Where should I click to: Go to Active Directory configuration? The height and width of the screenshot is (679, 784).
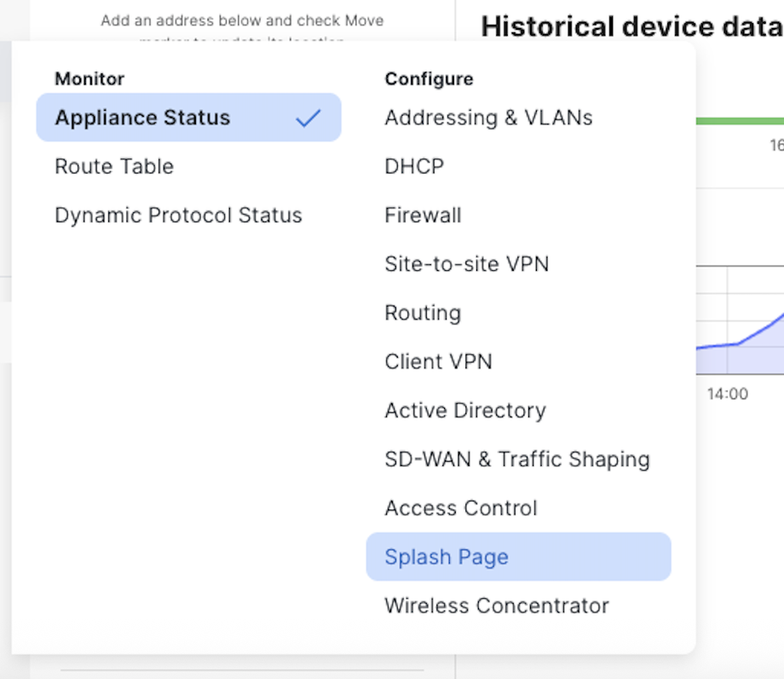464,411
